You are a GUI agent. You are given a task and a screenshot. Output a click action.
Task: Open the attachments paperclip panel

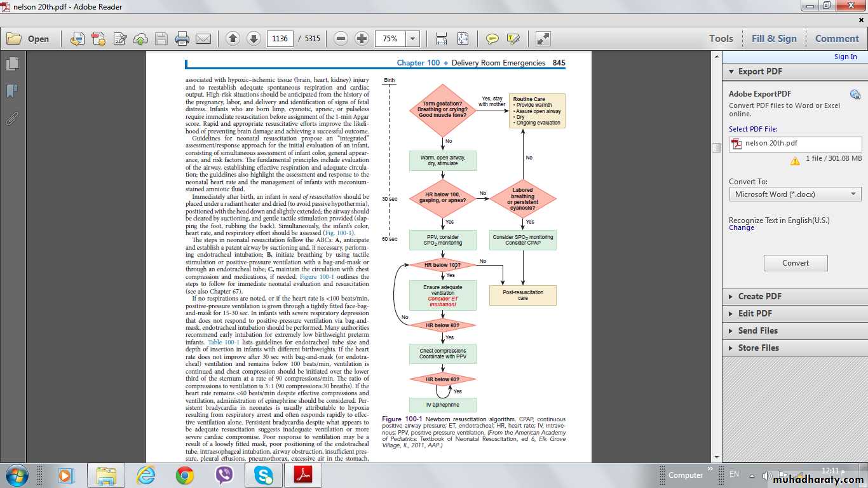12,118
